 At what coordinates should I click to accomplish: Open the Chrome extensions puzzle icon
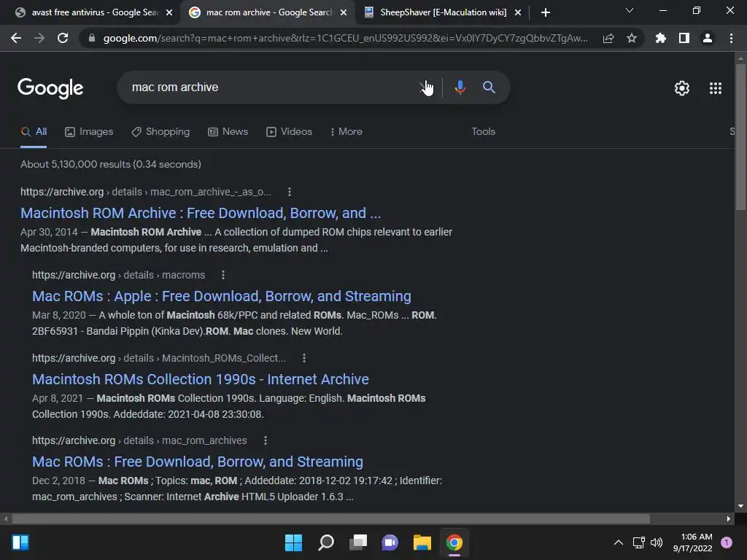(661, 38)
